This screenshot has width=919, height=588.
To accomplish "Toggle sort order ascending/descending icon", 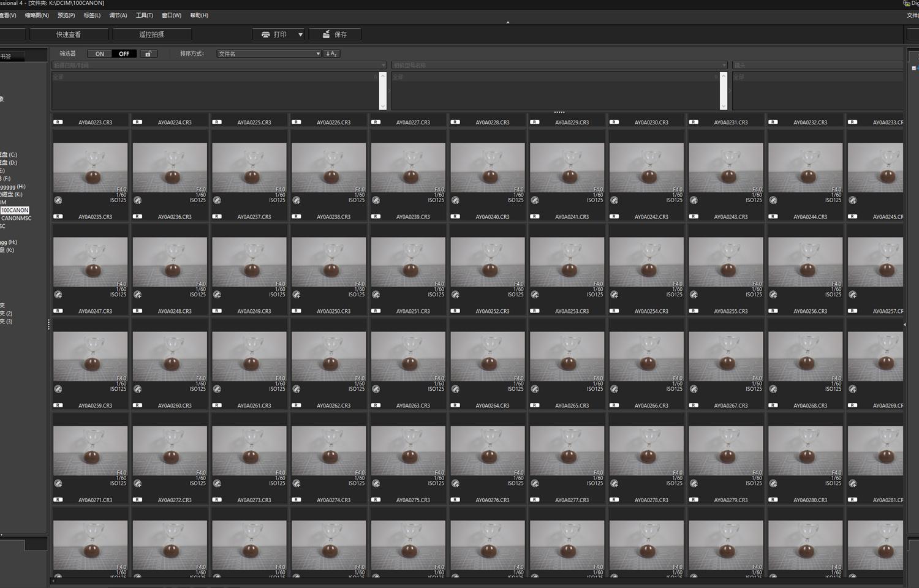I will click(x=331, y=54).
